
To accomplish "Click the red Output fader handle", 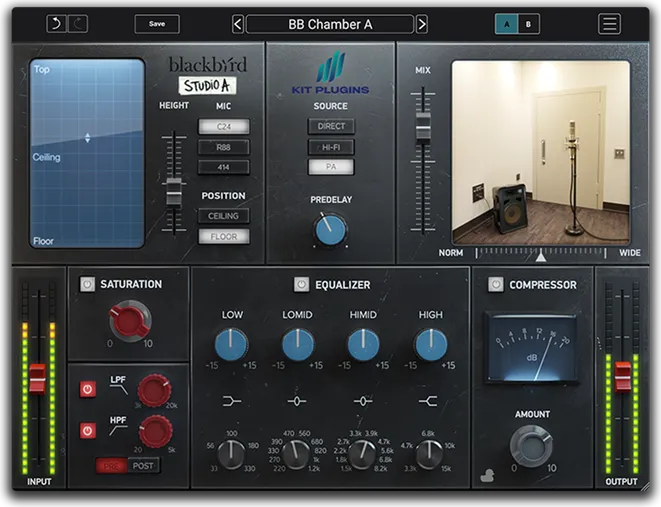I will 623,376.
